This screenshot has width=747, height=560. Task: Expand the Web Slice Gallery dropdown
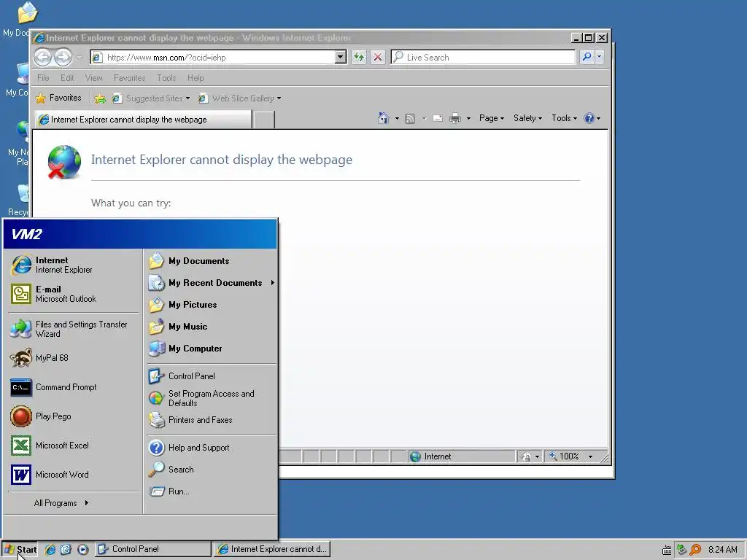point(279,98)
